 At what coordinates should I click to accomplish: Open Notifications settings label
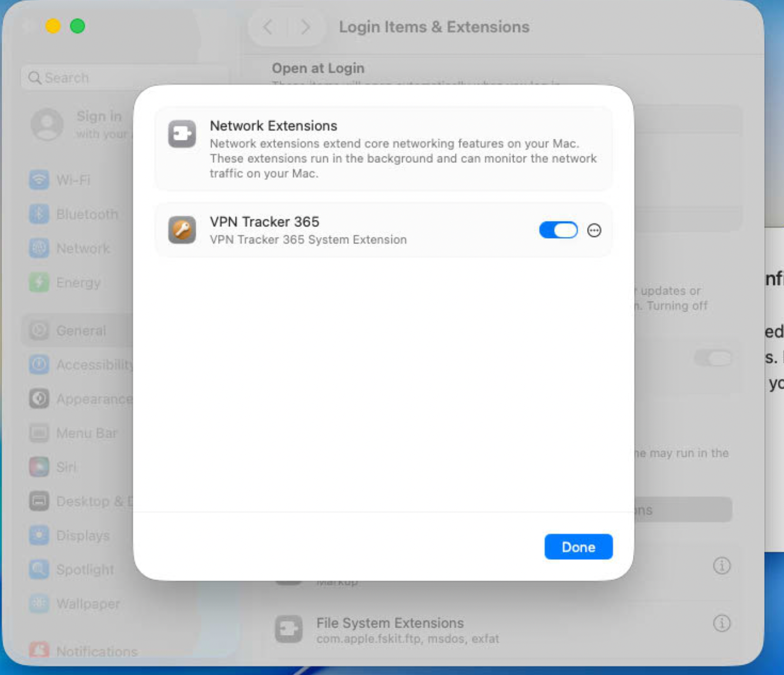point(97,651)
